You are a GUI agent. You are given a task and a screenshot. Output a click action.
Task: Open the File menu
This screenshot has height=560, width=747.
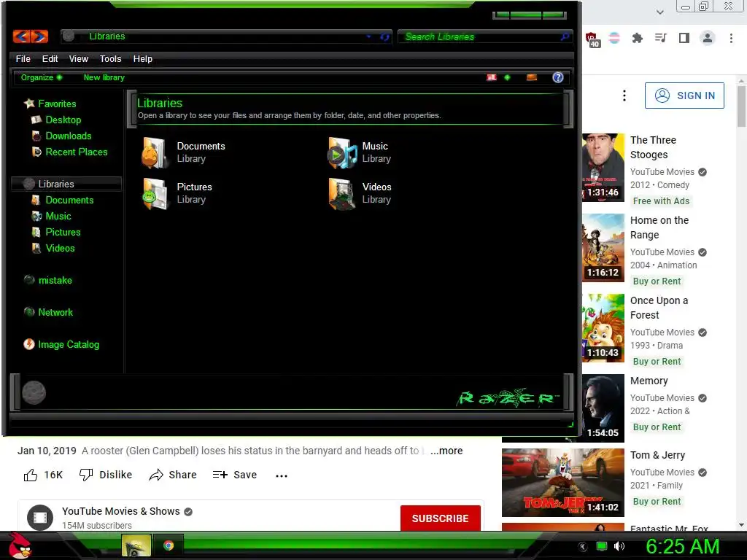pos(23,58)
